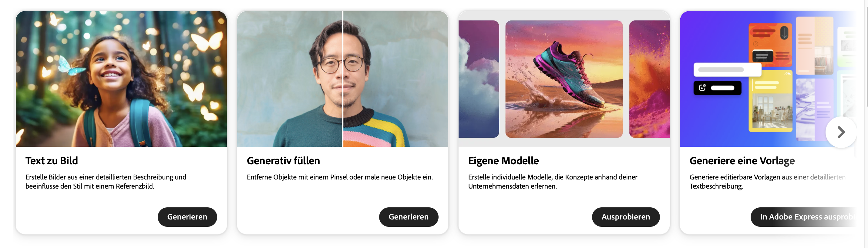The height and width of the screenshot is (248, 868).
Task: Click the white prompt field in template mockup
Action: pyautogui.click(x=727, y=70)
